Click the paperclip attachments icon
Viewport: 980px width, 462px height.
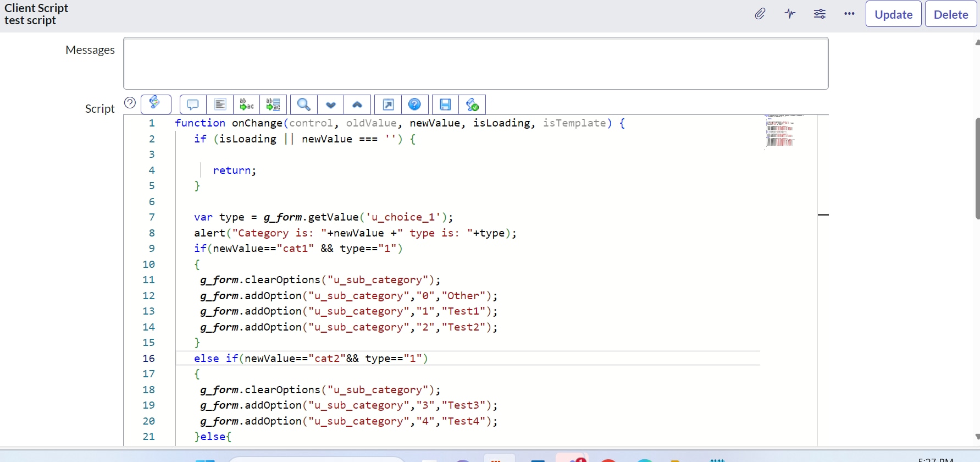(760, 14)
